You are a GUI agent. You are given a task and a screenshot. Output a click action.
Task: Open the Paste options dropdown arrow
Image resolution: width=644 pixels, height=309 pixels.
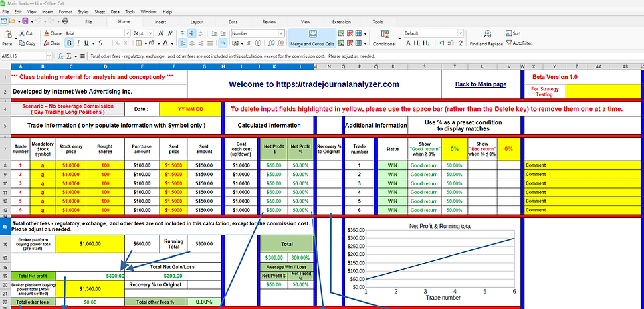point(15,38)
